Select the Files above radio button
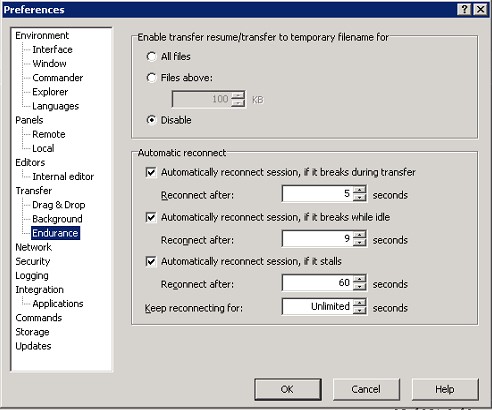The height and width of the screenshot is (410, 492). tap(151, 78)
